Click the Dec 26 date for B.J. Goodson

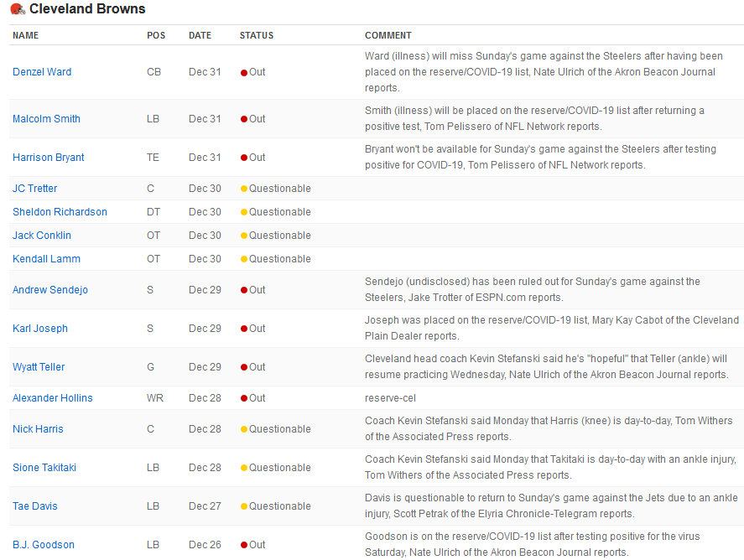pyautogui.click(x=205, y=545)
